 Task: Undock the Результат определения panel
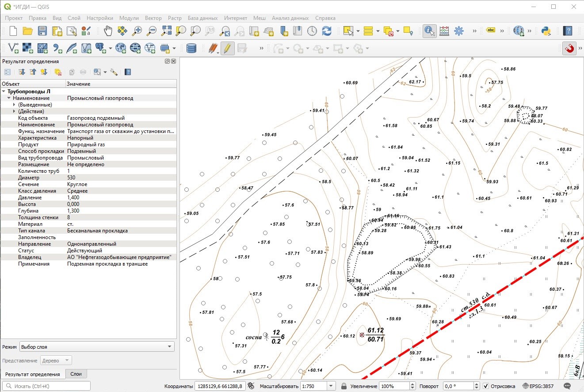[x=168, y=61]
